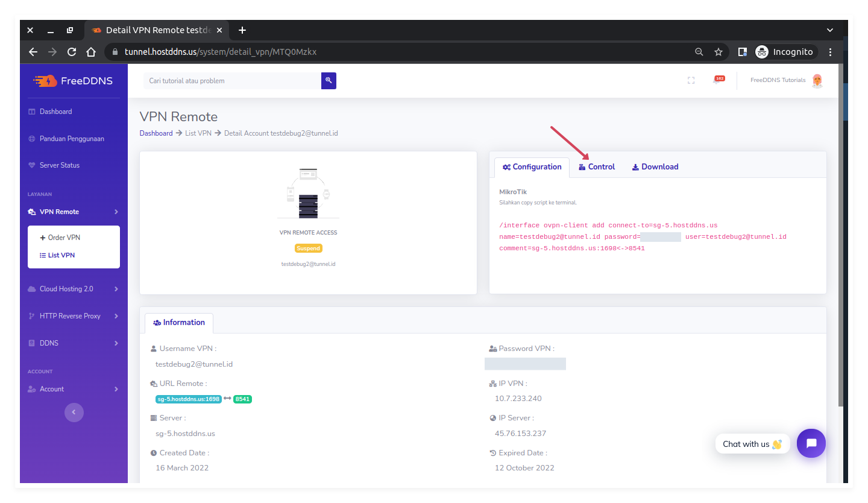Click the browser address bar URL
Screen dimensions: 868x503
[221, 52]
